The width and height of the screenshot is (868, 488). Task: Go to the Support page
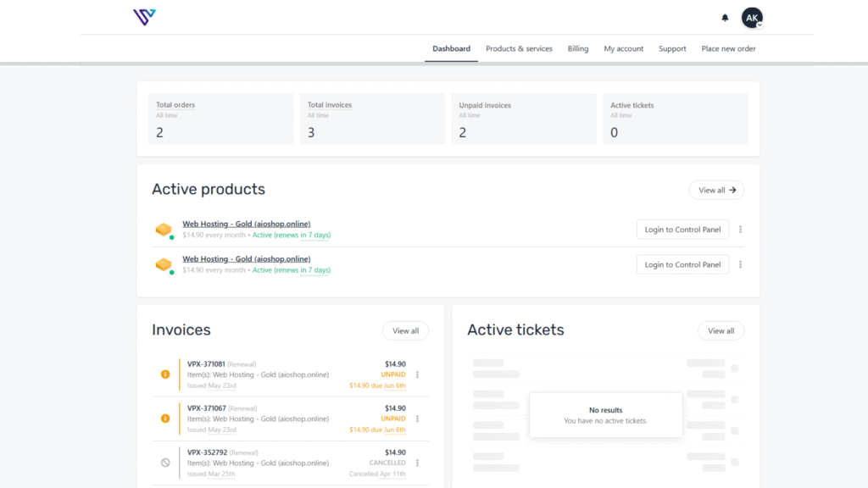pos(672,49)
